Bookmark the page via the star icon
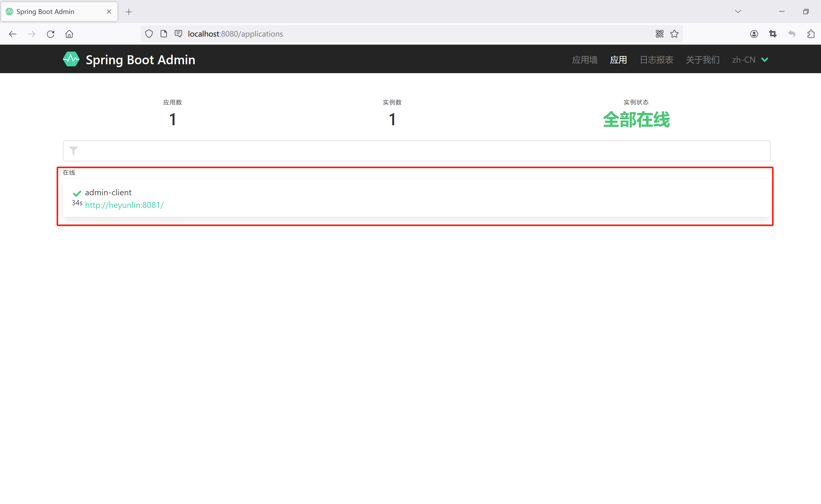Screen dimensions: 821x504 click(674, 34)
